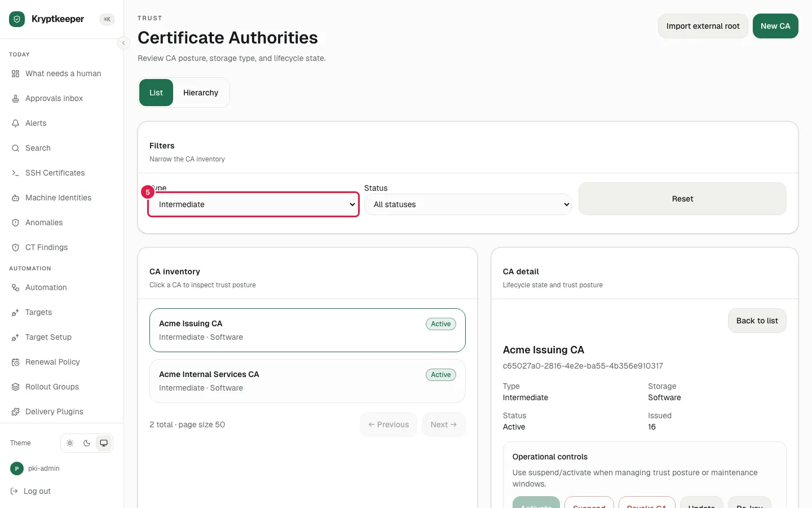Click the Import external root button
812x508 pixels.
[703, 26]
